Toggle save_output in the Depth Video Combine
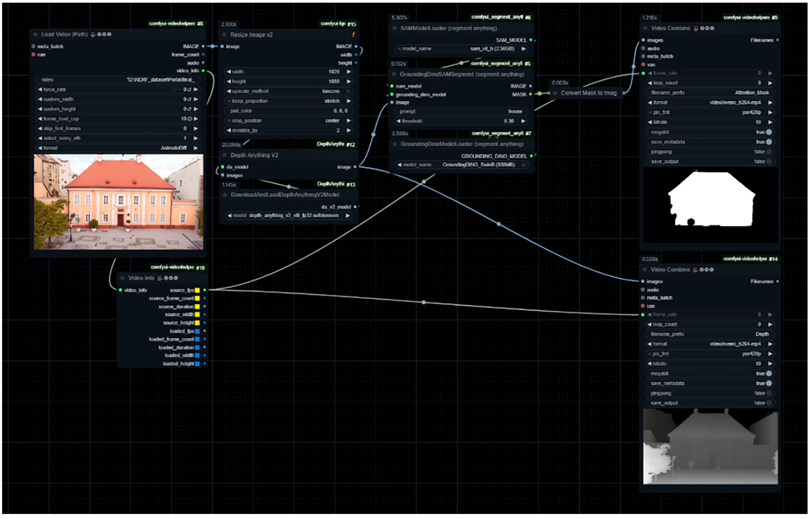The image size is (812, 519). pyautogui.click(x=769, y=404)
